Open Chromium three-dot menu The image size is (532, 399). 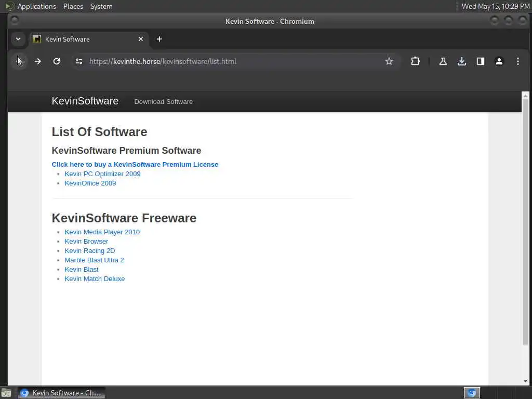518,61
